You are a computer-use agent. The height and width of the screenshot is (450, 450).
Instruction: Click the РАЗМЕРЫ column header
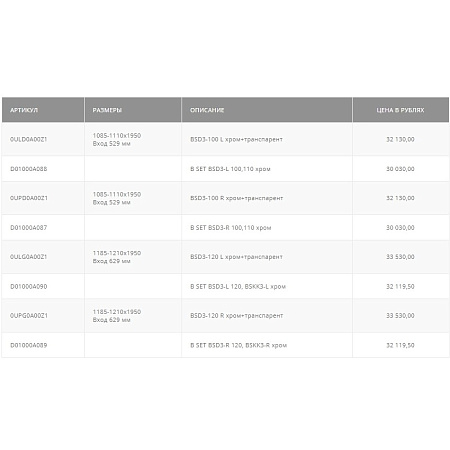coord(107,110)
